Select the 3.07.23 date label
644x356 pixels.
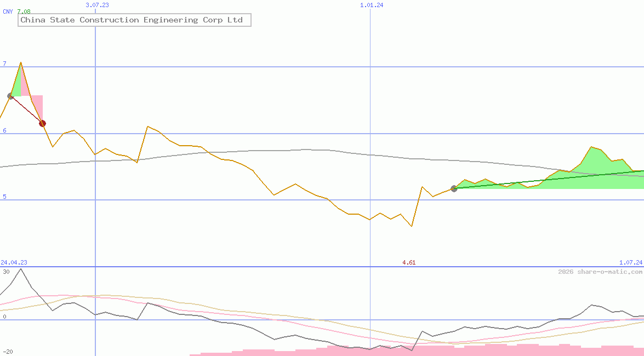[98, 5]
